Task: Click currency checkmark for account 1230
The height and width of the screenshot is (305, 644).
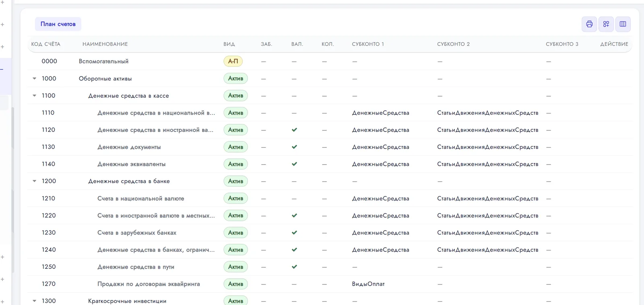Action: (295, 233)
